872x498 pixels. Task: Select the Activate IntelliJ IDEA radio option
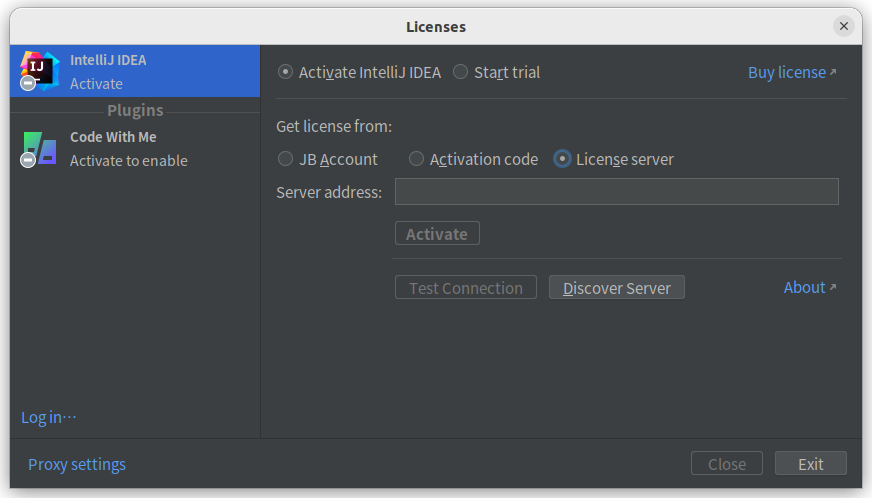click(x=286, y=72)
